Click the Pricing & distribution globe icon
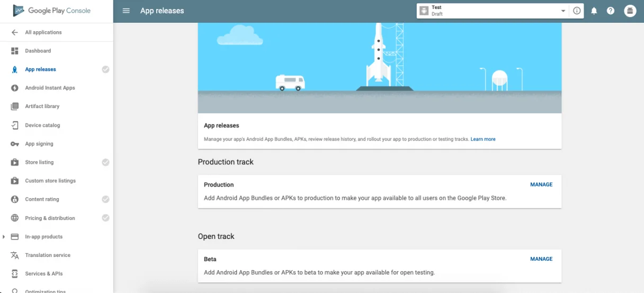Viewport: 644px width, 293px height. [x=15, y=218]
